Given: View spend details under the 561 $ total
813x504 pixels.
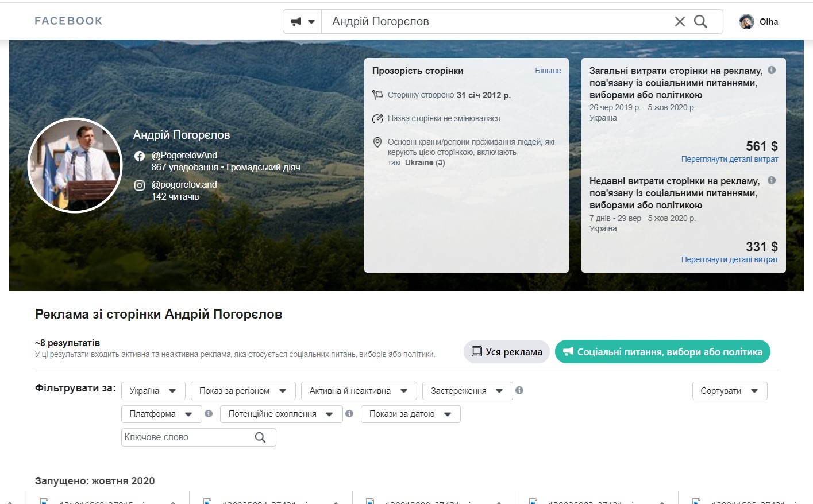Looking at the screenshot, I should (x=730, y=159).
